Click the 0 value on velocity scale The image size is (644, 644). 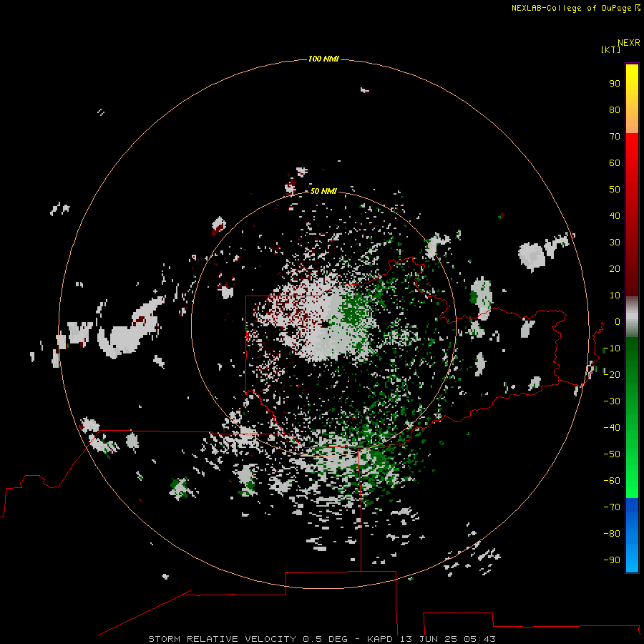(618, 321)
